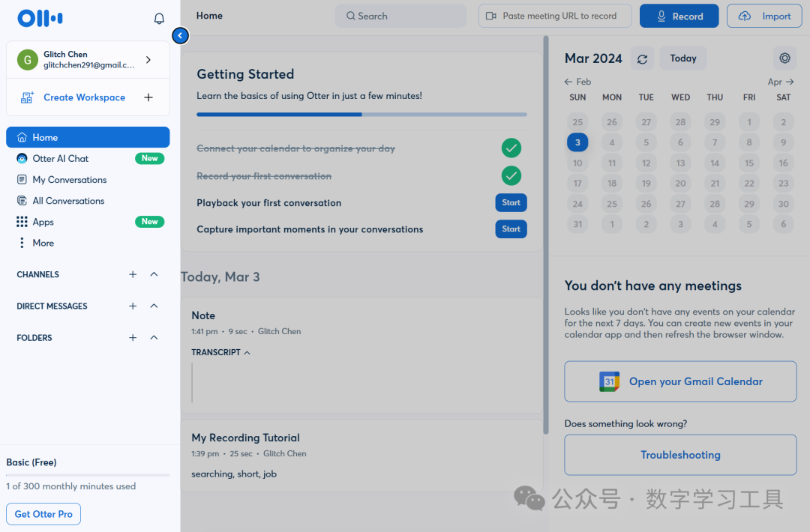Click the My Conversations icon
The width and height of the screenshot is (810, 532).
[22, 180]
